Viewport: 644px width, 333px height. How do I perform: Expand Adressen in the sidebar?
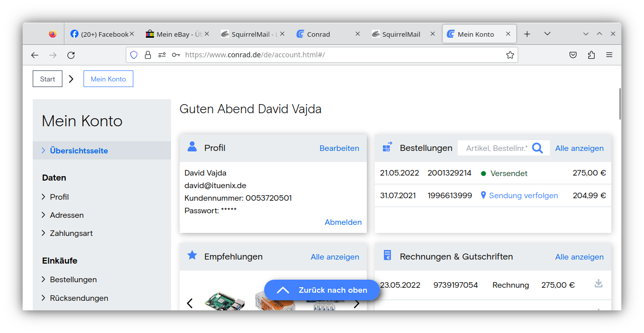click(x=66, y=215)
